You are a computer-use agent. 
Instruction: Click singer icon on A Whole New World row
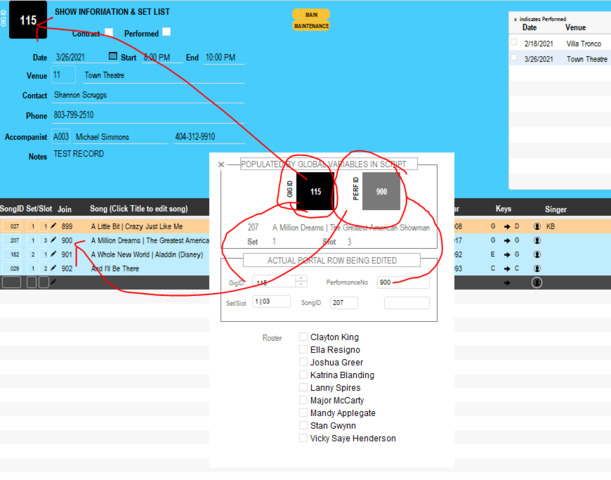click(537, 255)
